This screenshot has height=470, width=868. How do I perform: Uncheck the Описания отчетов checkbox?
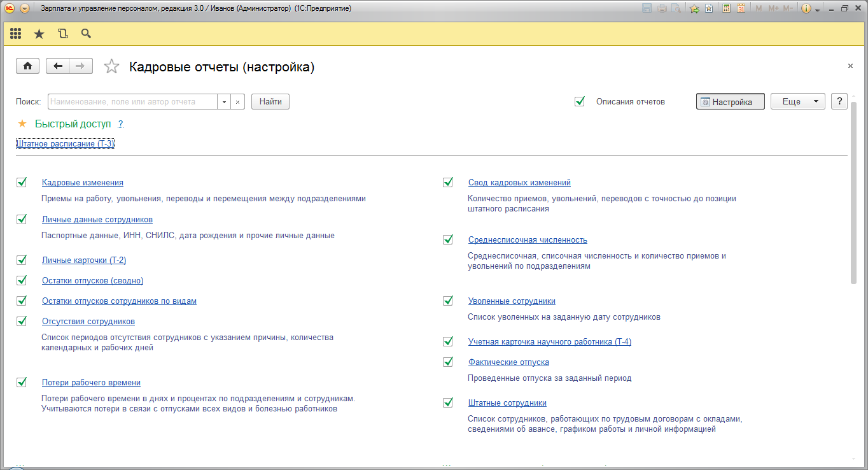coord(580,101)
